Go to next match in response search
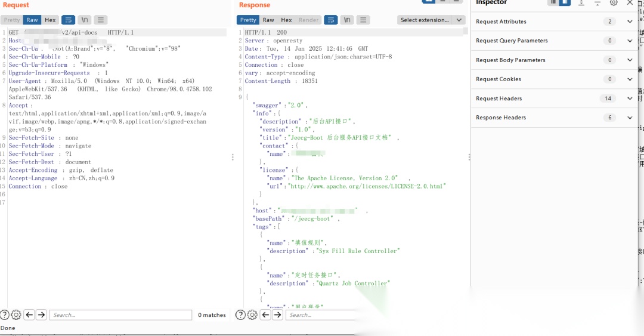Image resolution: width=644 pixels, height=336 pixels. pos(277,315)
